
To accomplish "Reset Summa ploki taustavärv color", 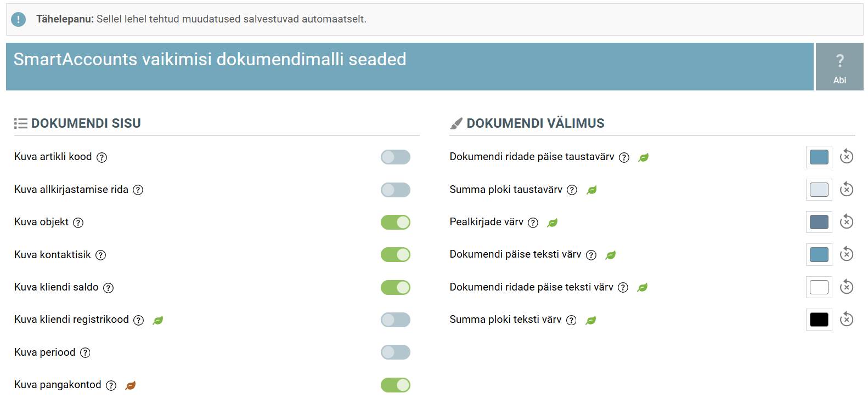I will (847, 189).
